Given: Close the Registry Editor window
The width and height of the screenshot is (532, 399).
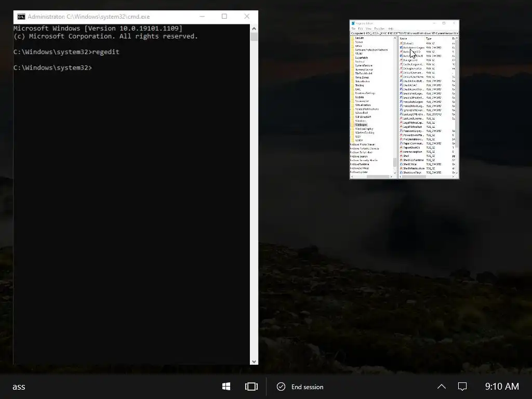Looking at the screenshot, I should [454, 23].
